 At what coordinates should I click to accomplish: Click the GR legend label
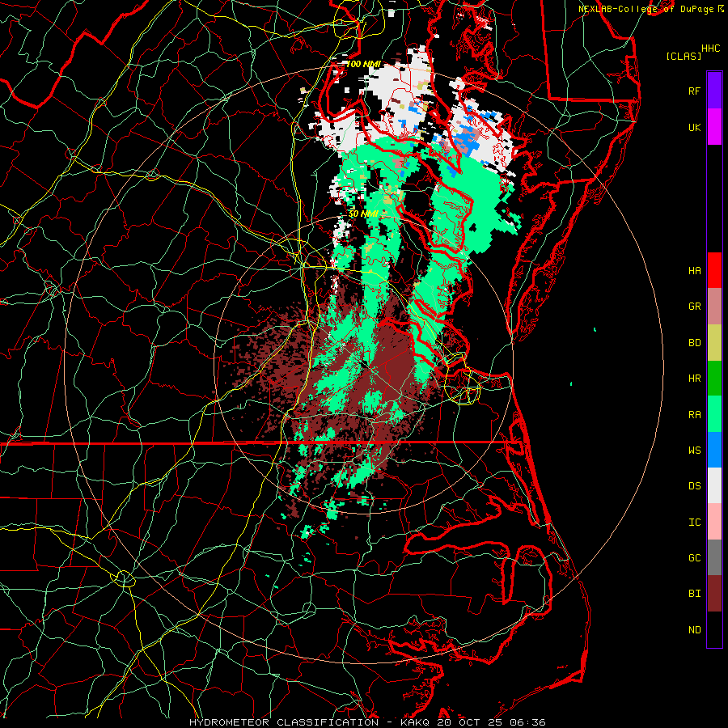click(694, 307)
